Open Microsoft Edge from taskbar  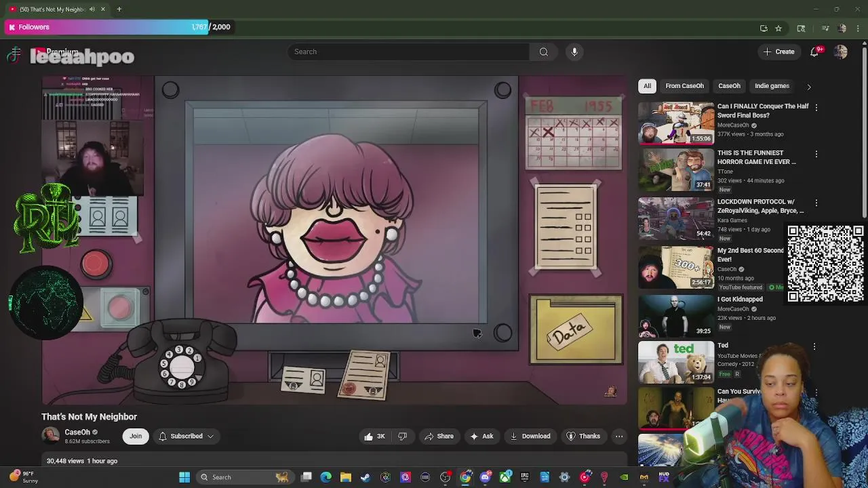click(x=326, y=477)
